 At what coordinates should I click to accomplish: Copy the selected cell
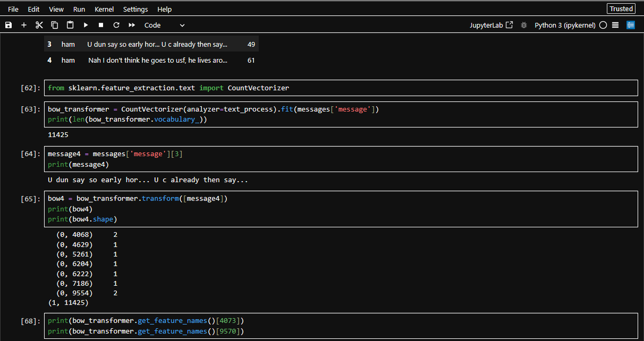[x=55, y=25]
